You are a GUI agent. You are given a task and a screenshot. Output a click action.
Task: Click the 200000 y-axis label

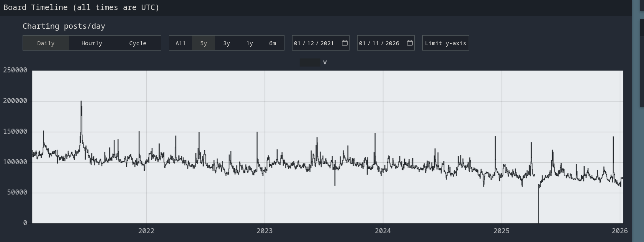[x=15, y=101]
